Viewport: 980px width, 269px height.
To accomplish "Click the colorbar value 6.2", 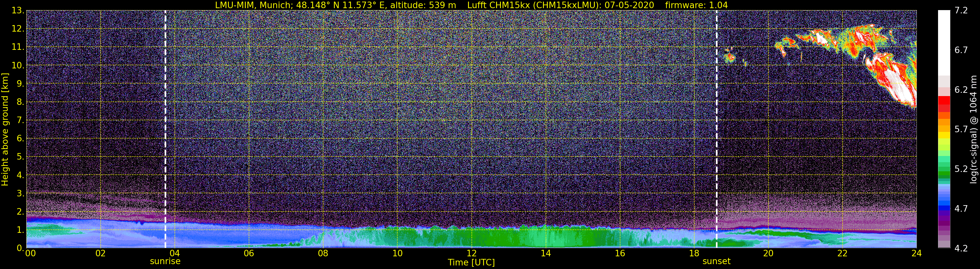I will pyautogui.click(x=961, y=90).
